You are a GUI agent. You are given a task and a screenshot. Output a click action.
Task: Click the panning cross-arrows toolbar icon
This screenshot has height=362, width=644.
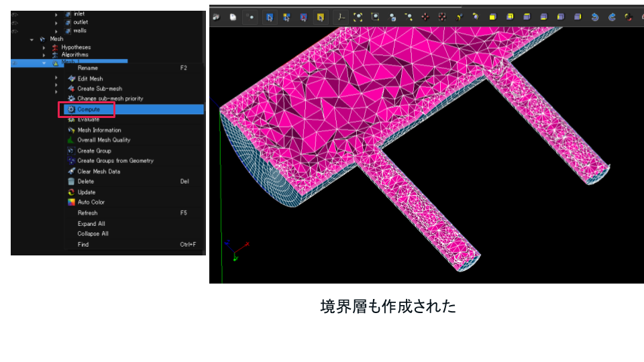coord(426,17)
